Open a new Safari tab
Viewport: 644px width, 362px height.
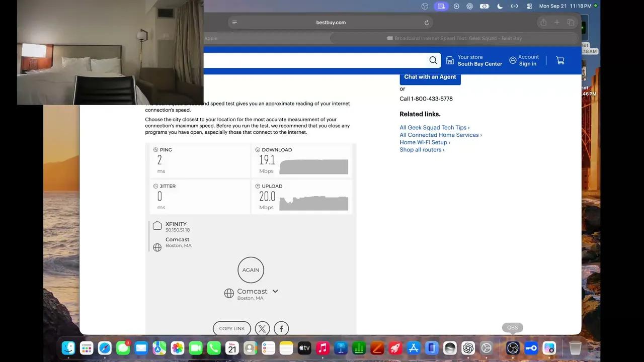(557, 22)
